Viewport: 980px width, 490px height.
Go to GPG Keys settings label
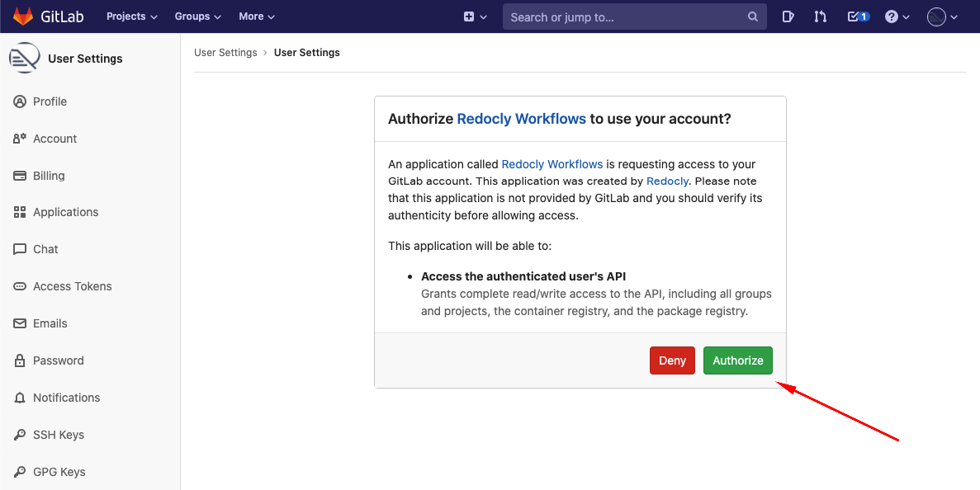(59, 472)
